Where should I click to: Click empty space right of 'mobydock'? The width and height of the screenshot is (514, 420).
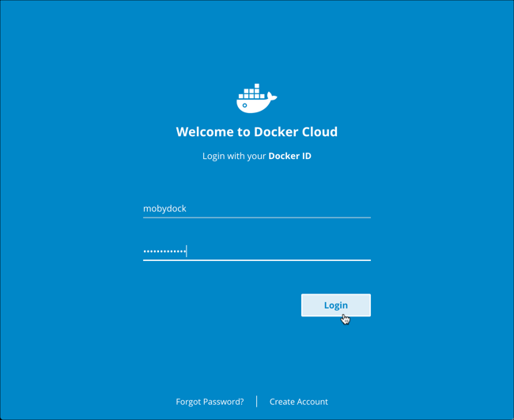coord(277,209)
